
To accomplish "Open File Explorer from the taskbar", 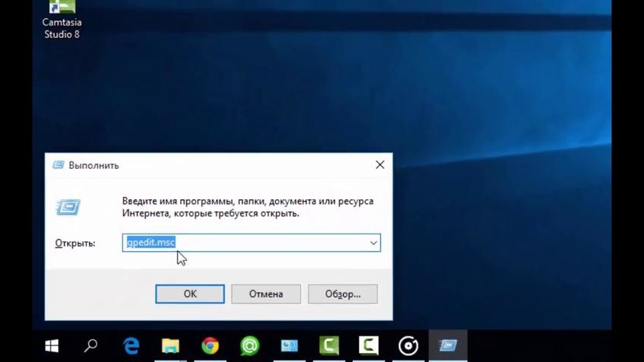I will click(170, 345).
